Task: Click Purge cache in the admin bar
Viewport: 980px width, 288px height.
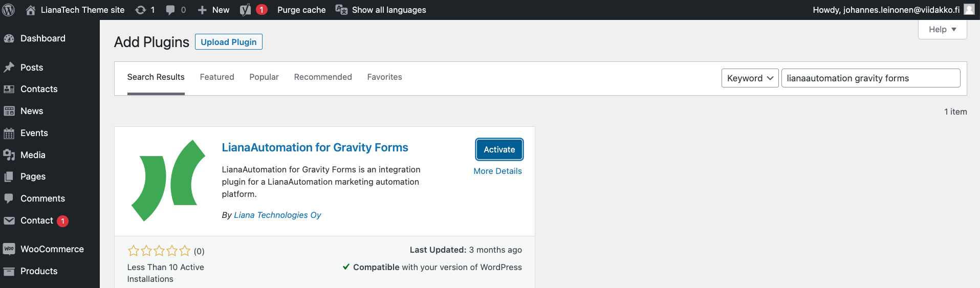Action: [x=301, y=10]
